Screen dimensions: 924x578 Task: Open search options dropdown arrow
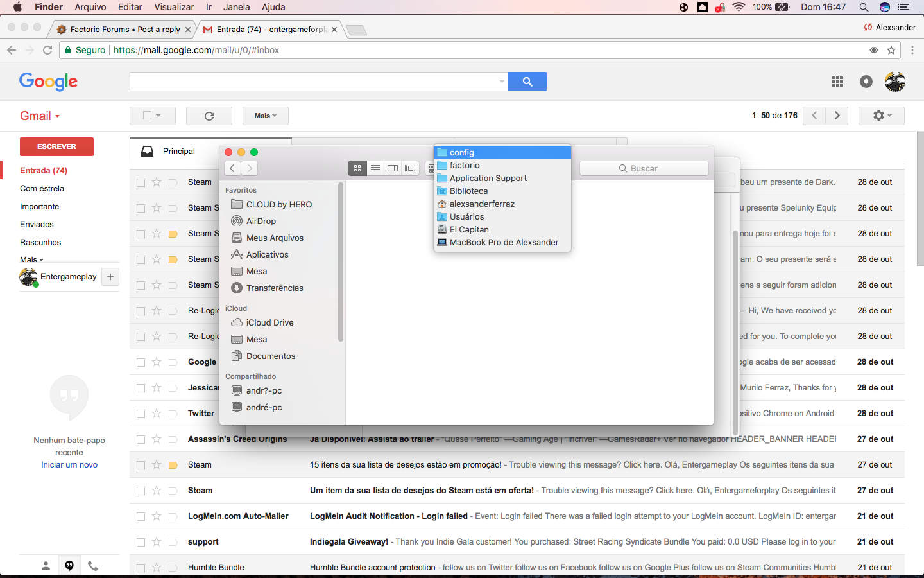pos(502,82)
